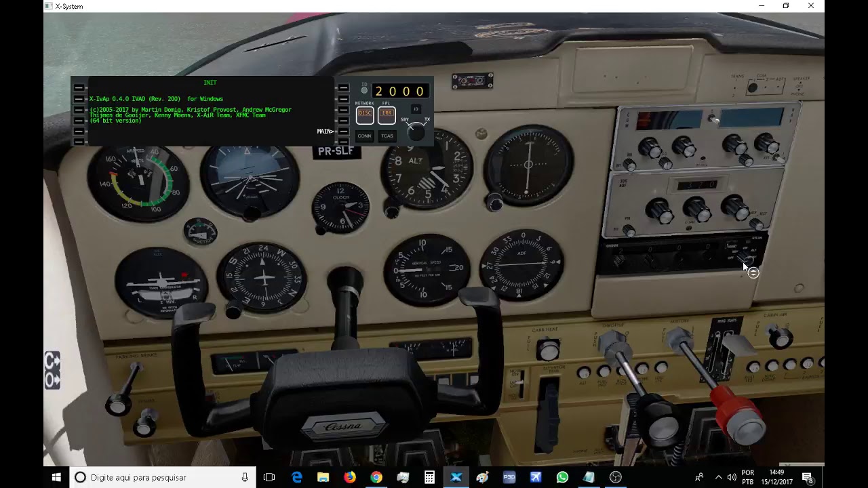Open Task View on taskbar
The height and width of the screenshot is (488, 868).
pos(269,477)
